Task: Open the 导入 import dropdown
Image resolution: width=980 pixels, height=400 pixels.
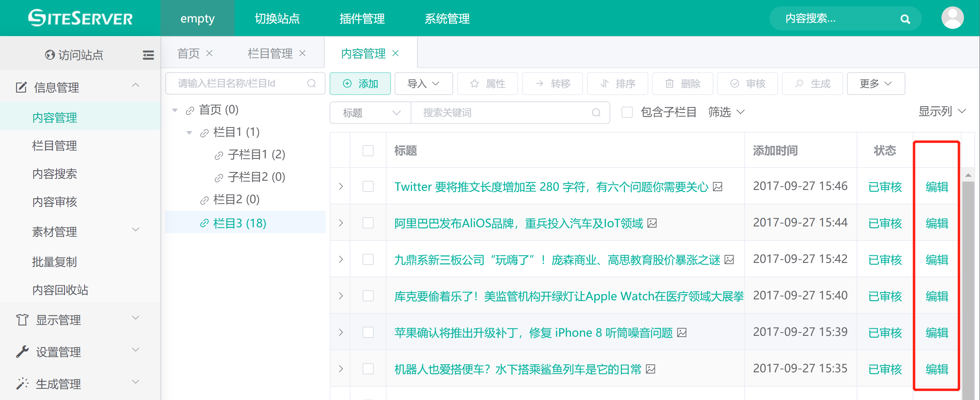Action: click(x=423, y=84)
